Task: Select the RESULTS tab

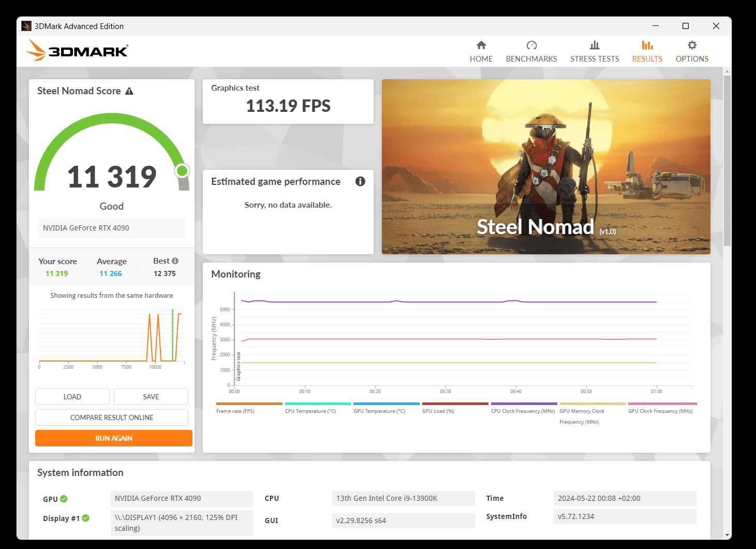Action: tap(647, 52)
